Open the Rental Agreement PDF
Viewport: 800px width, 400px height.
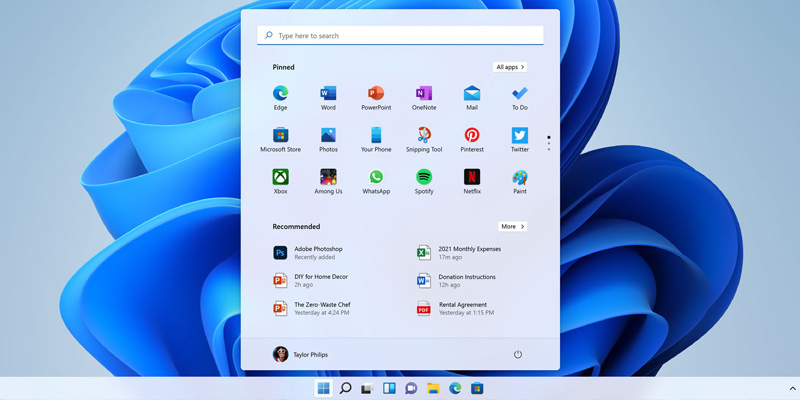coord(453,309)
